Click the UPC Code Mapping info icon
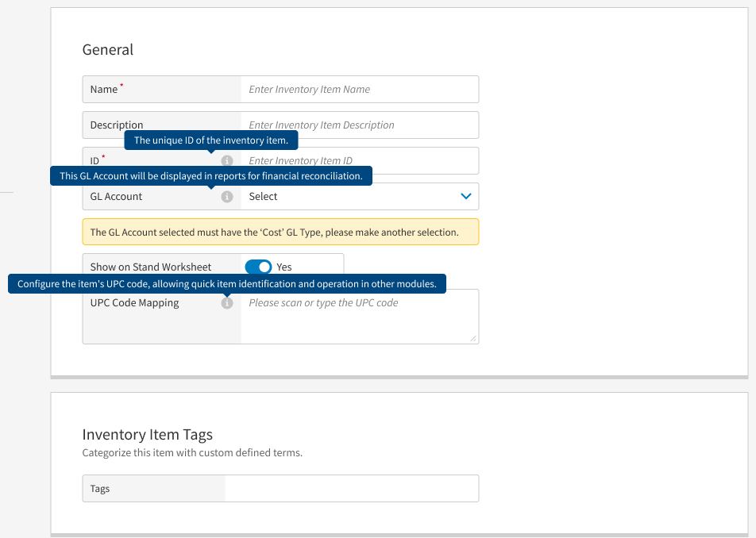This screenshot has height=538, width=756. tap(227, 303)
